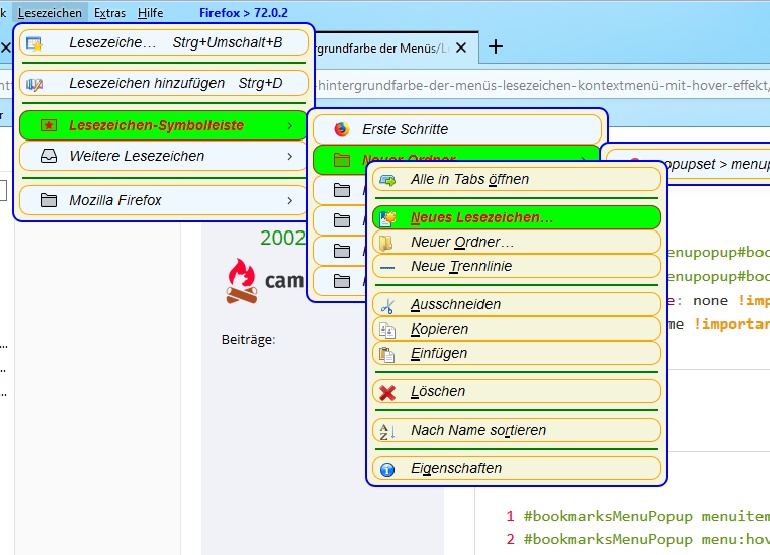Screen dimensions: 770x555
Task: Expand the Weitere Lesezeichen submenu chevron
Action: (290, 156)
